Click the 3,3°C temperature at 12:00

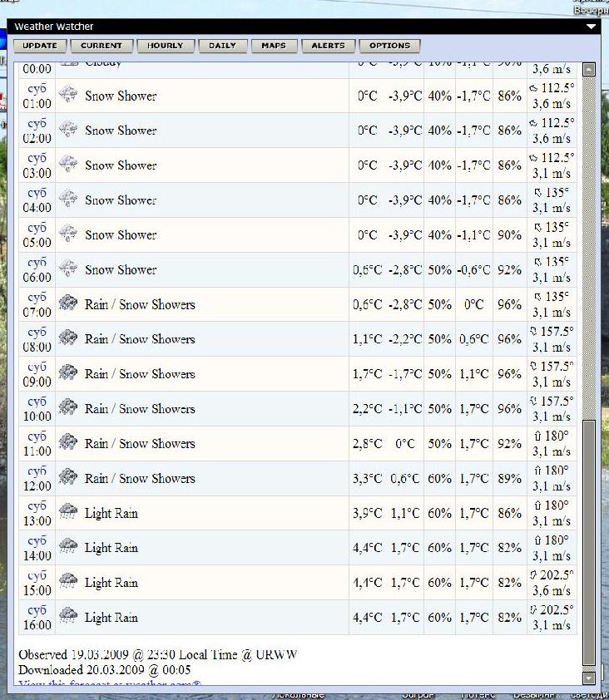(367, 479)
